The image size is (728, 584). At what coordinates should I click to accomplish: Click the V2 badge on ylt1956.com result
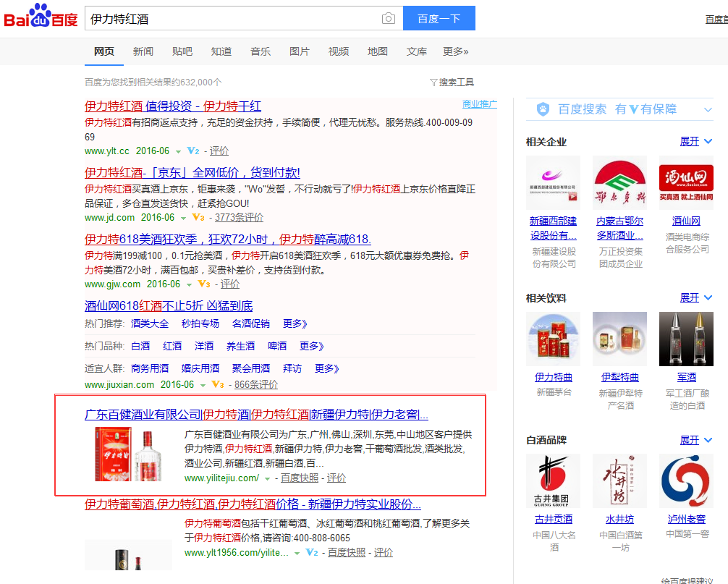[x=312, y=552]
